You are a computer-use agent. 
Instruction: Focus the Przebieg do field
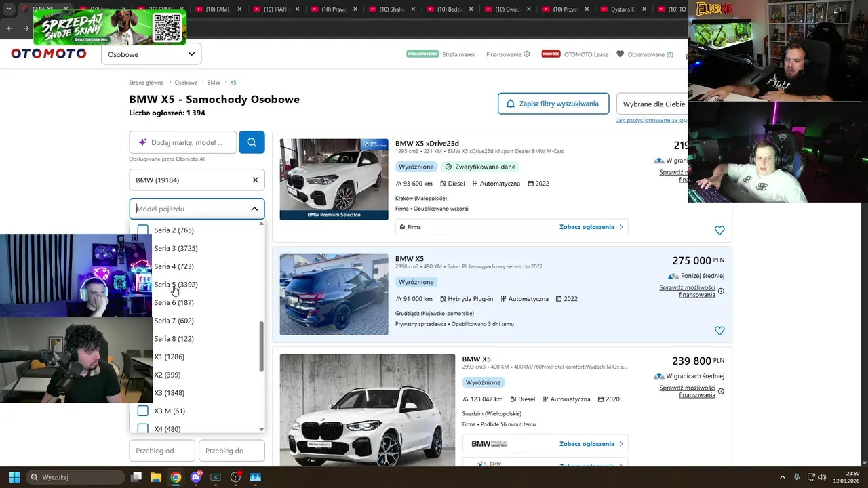point(232,451)
